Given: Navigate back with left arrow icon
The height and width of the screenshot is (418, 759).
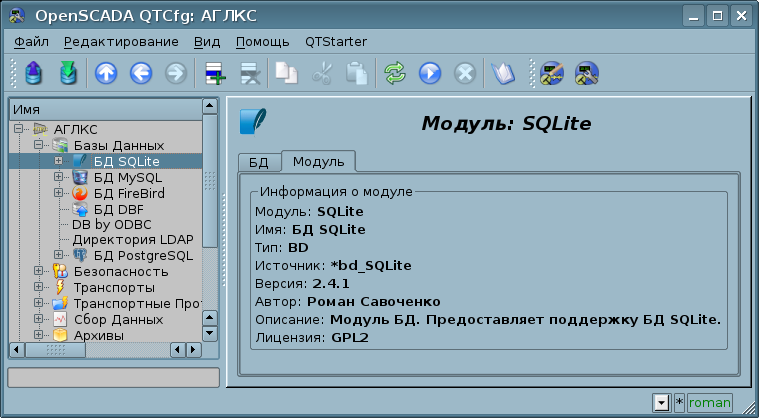Looking at the screenshot, I should coord(141,74).
